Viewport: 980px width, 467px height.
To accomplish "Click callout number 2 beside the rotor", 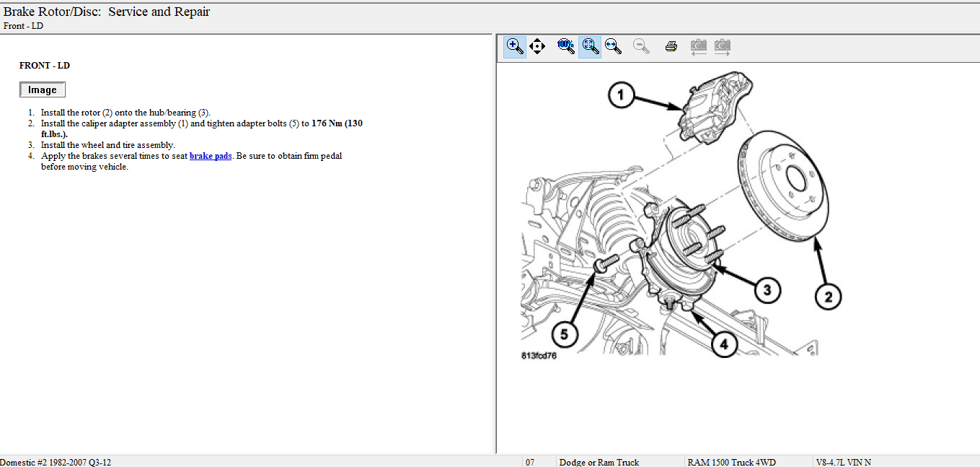I will [x=828, y=296].
